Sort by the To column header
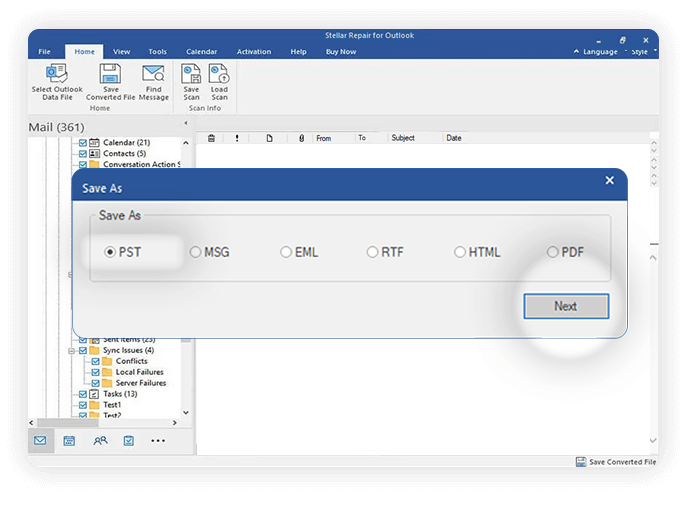 (362, 138)
